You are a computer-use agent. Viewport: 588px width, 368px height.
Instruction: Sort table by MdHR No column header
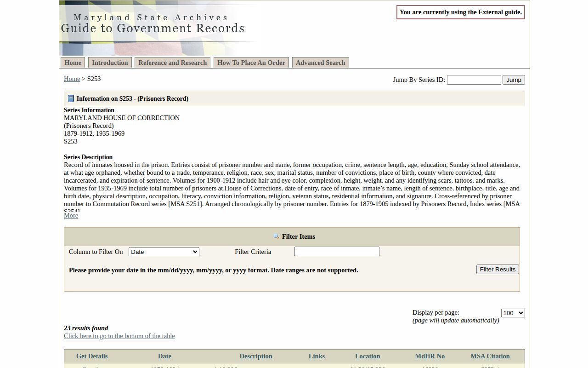(430, 356)
